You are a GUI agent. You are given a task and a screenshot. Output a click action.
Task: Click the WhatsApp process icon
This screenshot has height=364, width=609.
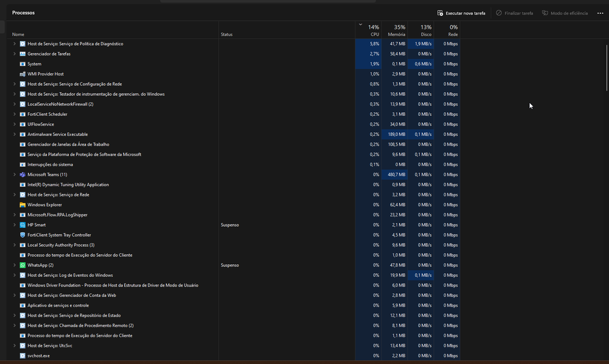pyautogui.click(x=23, y=265)
